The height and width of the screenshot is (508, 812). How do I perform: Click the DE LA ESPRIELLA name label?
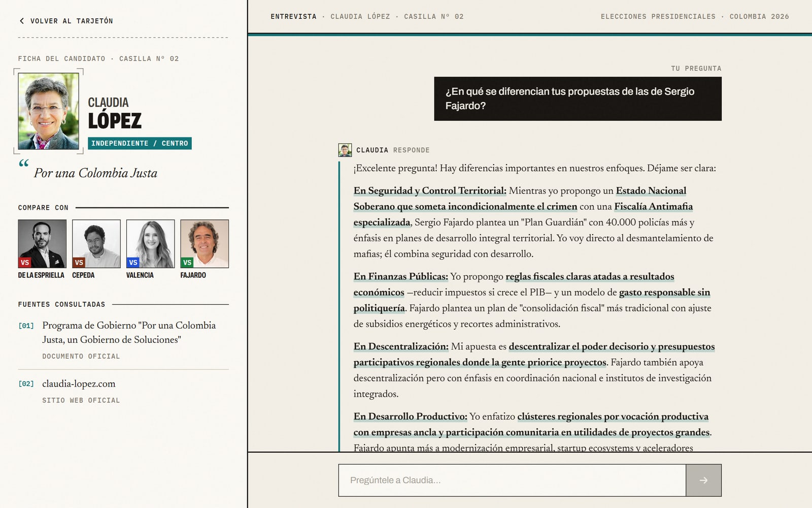tap(41, 275)
